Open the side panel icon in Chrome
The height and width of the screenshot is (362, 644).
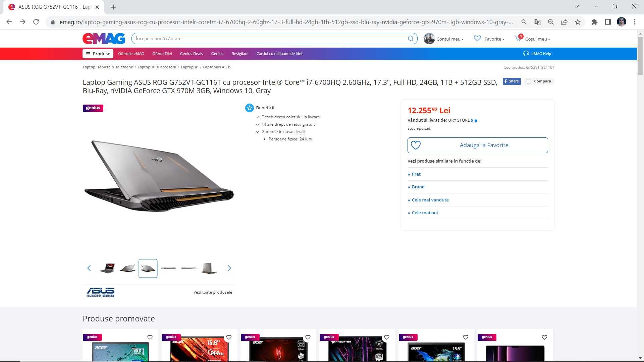[608, 22]
